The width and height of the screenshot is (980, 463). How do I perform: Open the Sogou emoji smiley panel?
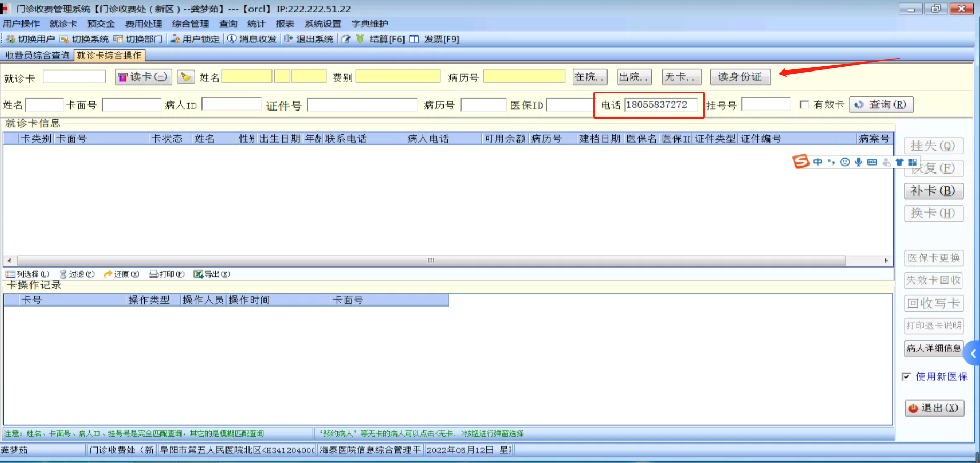click(x=845, y=162)
